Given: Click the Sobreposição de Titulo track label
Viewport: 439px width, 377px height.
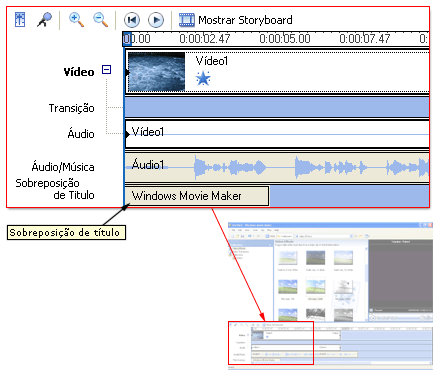Looking at the screenshot, I should pos(55,189).
